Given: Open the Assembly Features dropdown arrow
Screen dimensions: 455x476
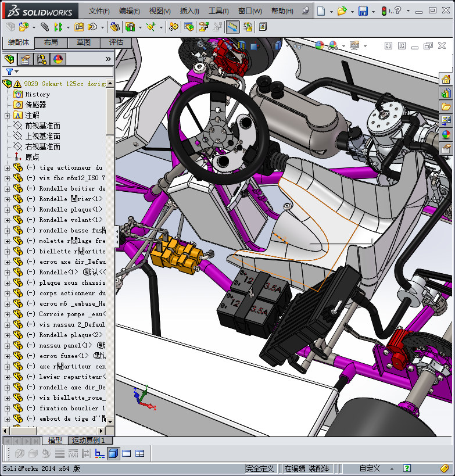Looking at the screenshot, I should tap(140, 28).
